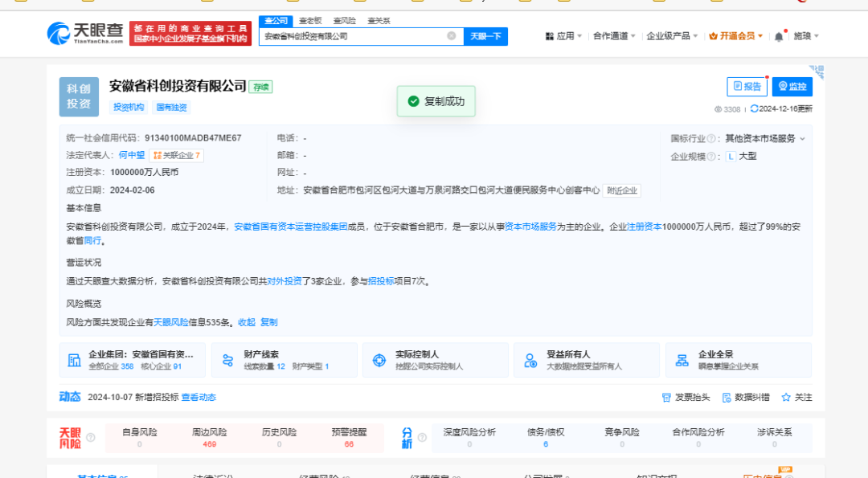Expand the 国标行业 chevron arrow
The image size is (868, 478).
802,139
